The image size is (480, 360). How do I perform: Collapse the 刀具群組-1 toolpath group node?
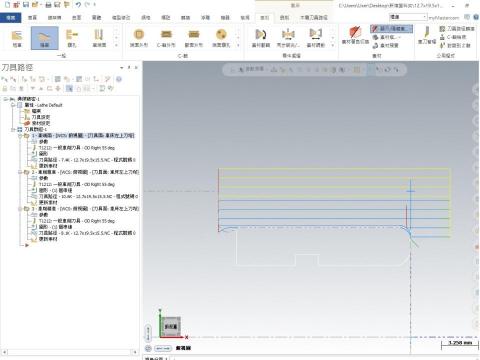click(13, 129)
